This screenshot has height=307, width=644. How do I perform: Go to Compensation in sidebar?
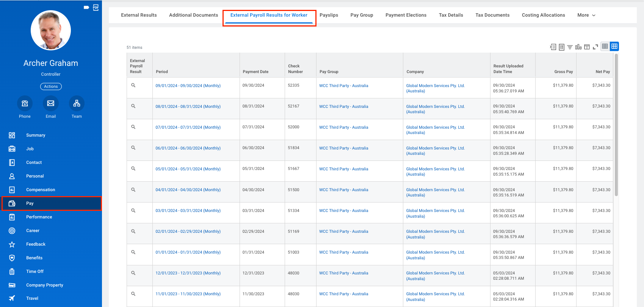51,190
